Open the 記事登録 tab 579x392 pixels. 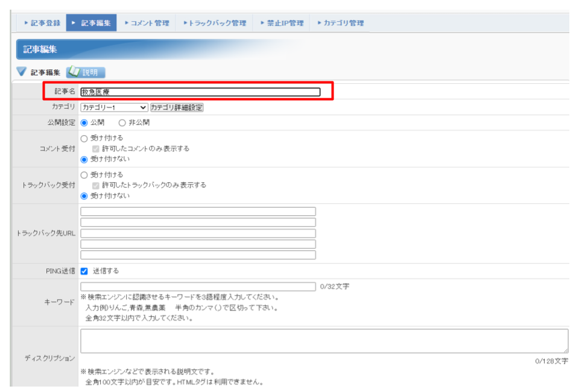42,23
